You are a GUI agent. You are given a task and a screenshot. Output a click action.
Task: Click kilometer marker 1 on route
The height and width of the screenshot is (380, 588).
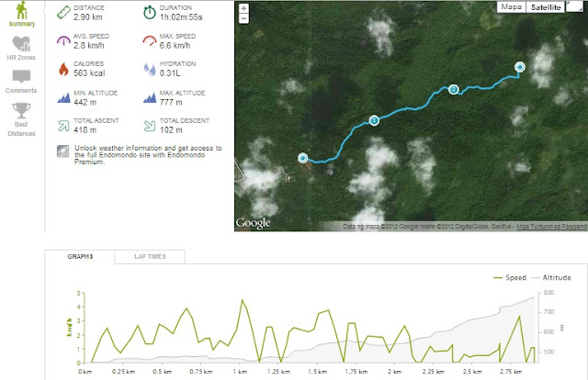(x=374, y=120)
